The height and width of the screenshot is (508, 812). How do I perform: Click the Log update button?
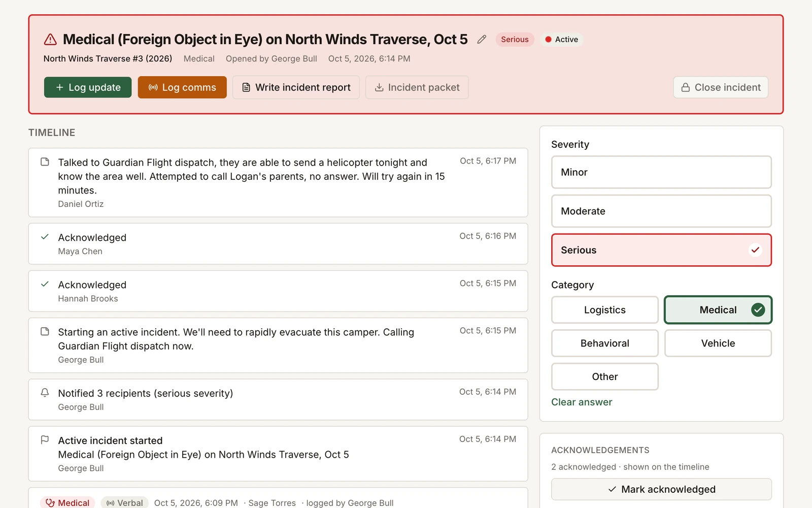88,87
